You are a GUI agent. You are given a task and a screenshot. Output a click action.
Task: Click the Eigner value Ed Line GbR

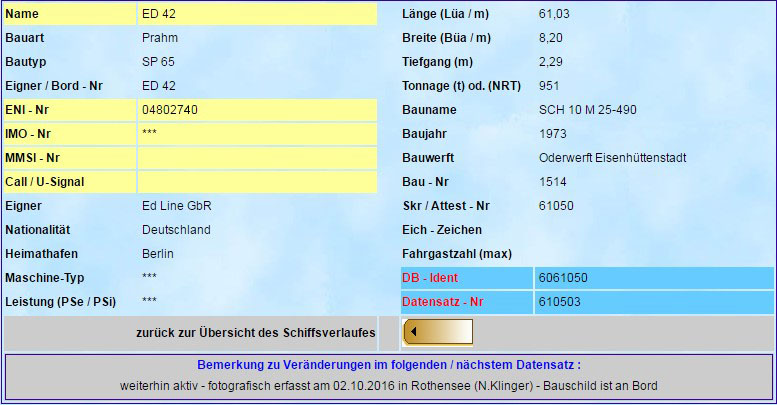coord(177,206)
